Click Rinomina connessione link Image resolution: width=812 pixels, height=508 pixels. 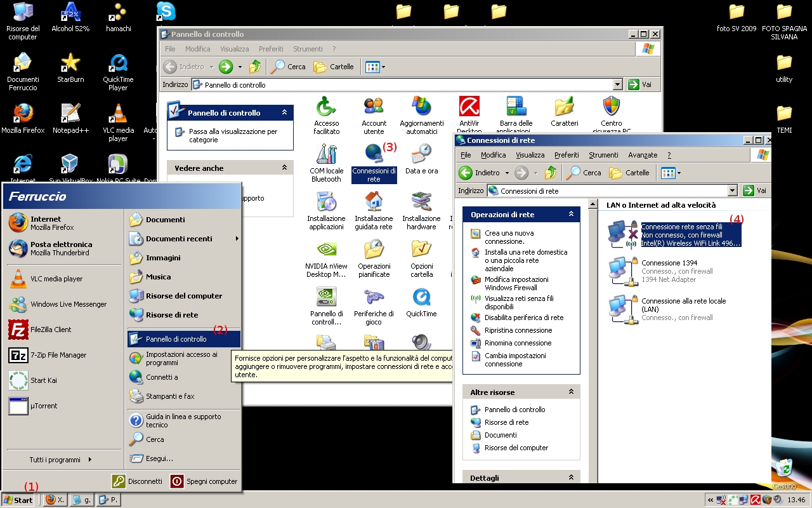click(518, 343)
